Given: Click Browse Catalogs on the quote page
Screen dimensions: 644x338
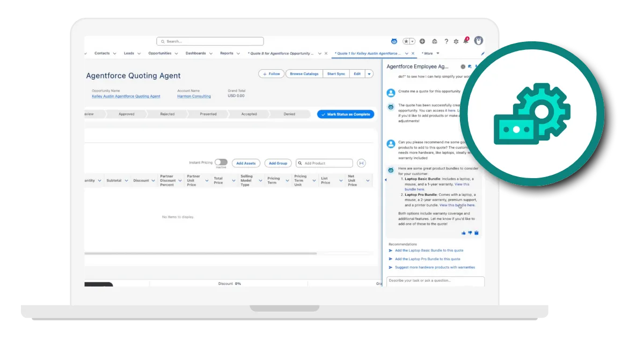Looking at the screenshot, I should coord(303,74).
